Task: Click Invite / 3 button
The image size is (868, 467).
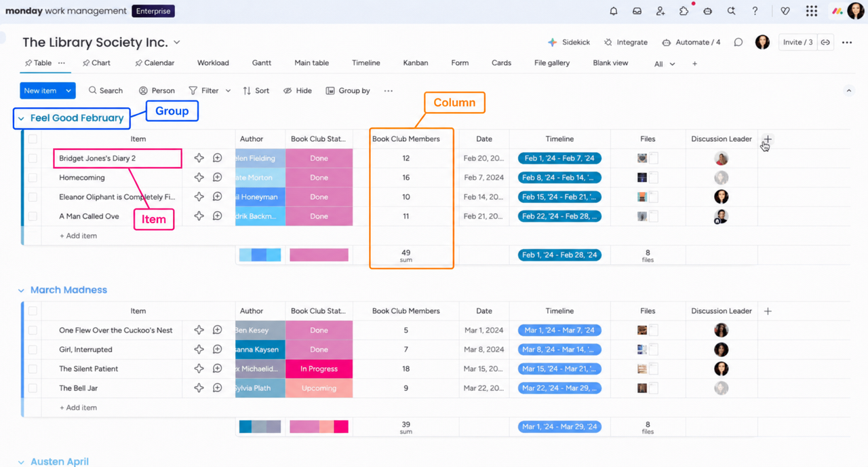Action: pos(798,42)
